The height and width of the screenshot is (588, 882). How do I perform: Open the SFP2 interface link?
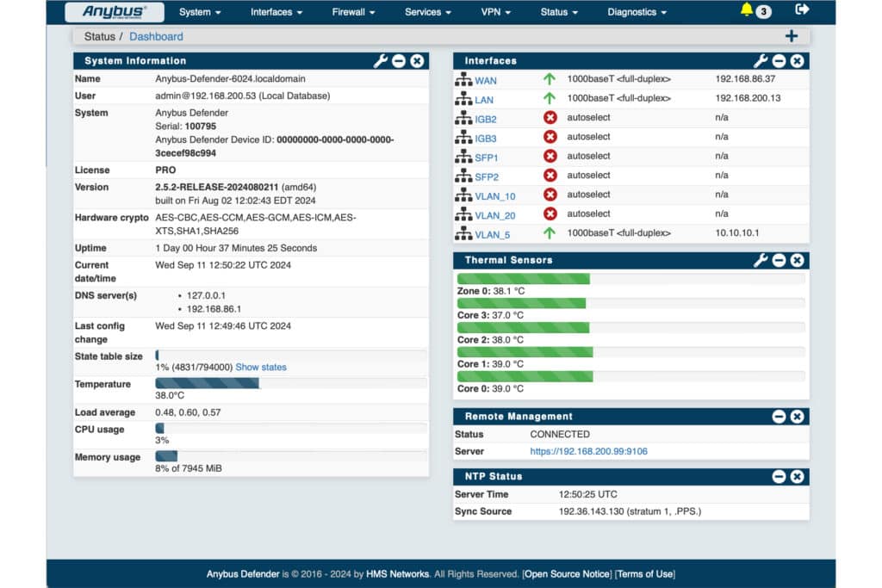pyautogui.click(x=487, y=176)
